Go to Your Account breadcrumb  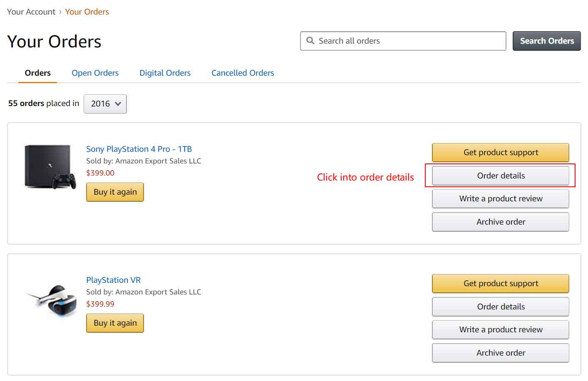click(31, 12)
